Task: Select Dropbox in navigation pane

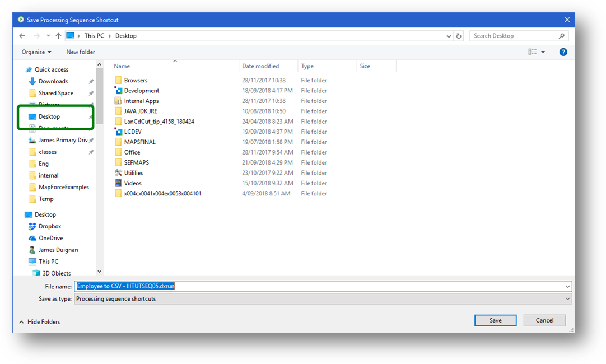Action: point(49,226)
